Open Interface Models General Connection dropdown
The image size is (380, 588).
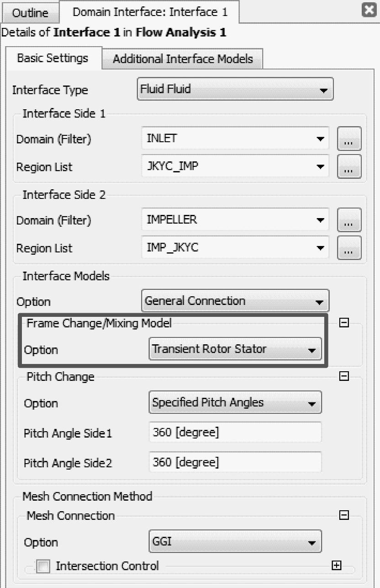(235, 301)
